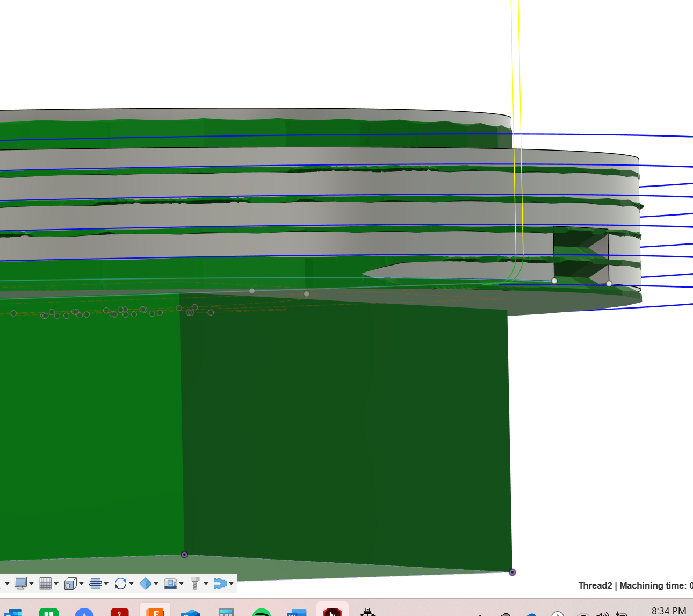Image resolution: width=693 pixels, height=616 pixels.
Task: Open Spotify from the taskbar
Action: point(263,613)
